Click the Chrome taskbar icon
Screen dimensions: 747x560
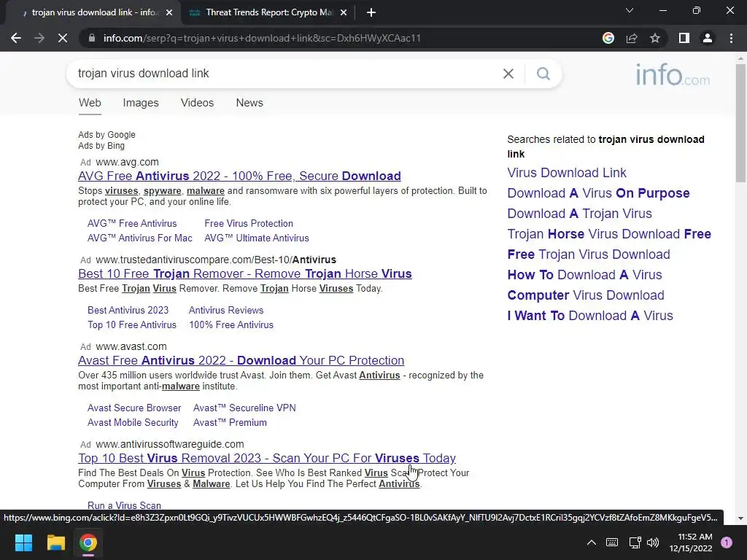click(88, 542)
